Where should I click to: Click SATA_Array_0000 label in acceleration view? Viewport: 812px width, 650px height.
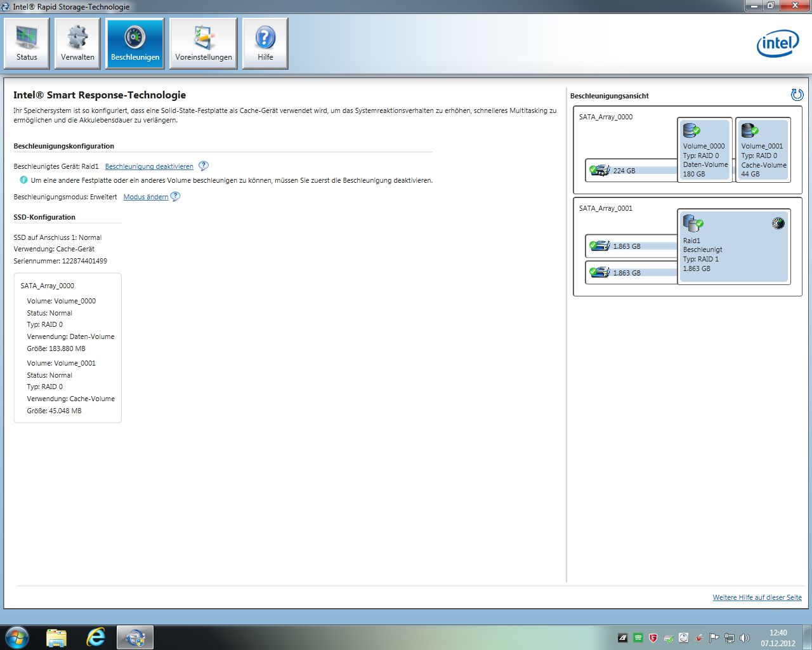(x=606, y=117)
